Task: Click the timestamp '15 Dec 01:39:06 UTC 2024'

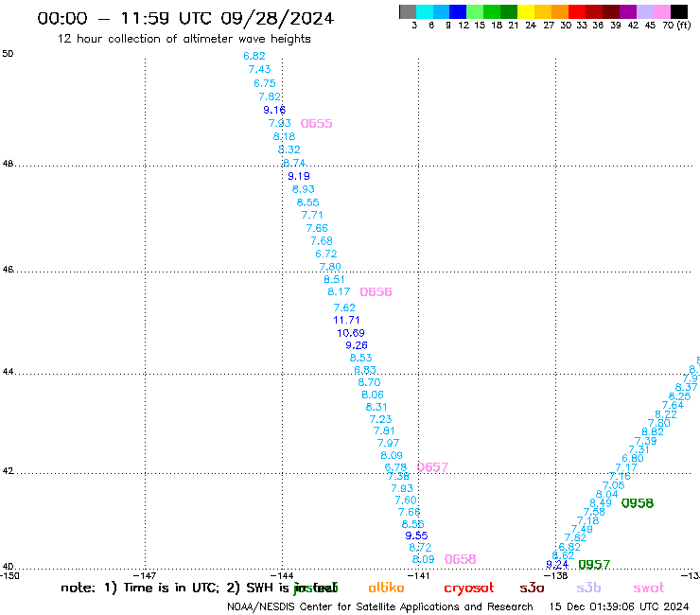Action: click(x=620, y=606)
